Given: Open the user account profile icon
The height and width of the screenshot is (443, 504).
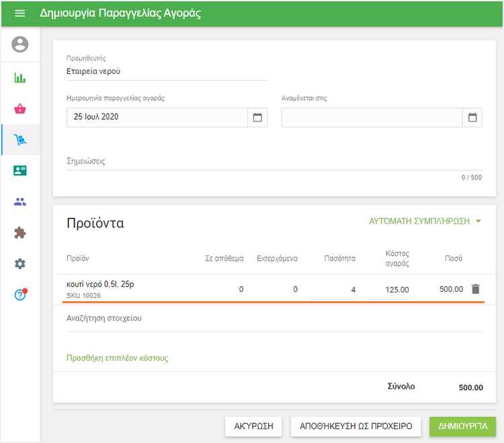Looking at the screenshot, I should (20, 45).
